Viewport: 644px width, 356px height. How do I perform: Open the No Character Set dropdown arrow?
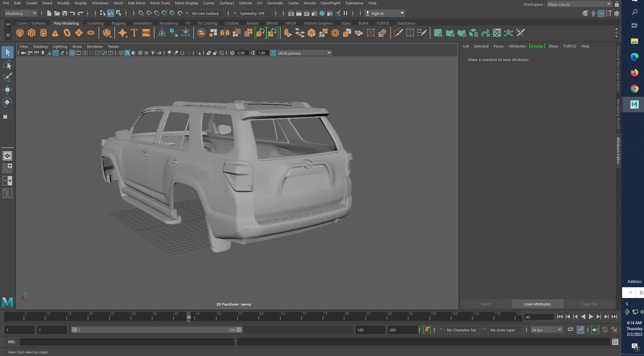(441, 330)
